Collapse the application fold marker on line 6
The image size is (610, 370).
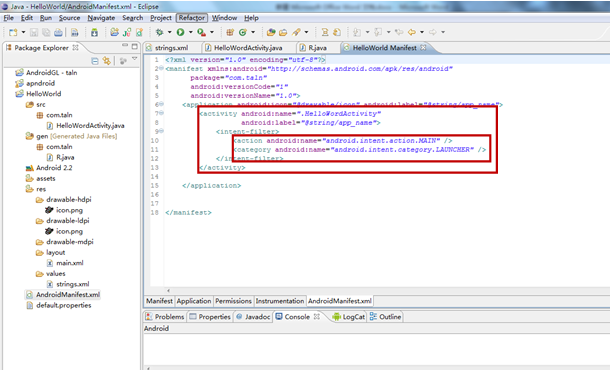coord(161,104)
